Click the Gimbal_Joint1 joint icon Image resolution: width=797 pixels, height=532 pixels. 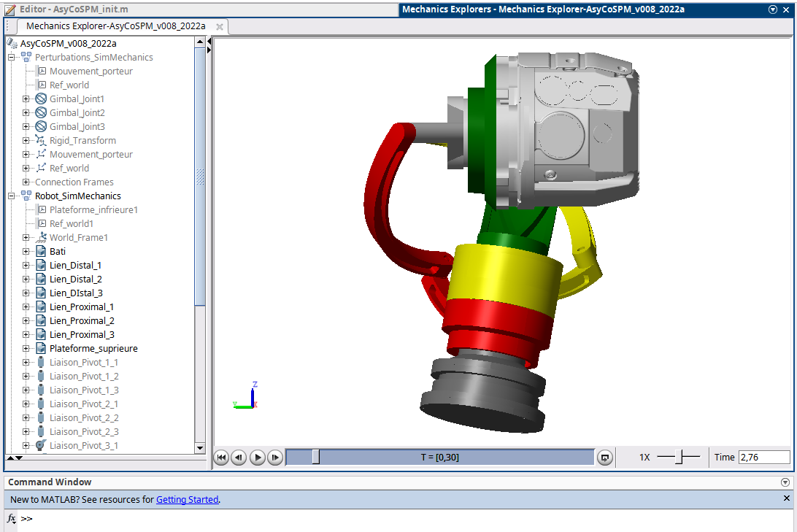pyautogui.click(x=41, y=99)
